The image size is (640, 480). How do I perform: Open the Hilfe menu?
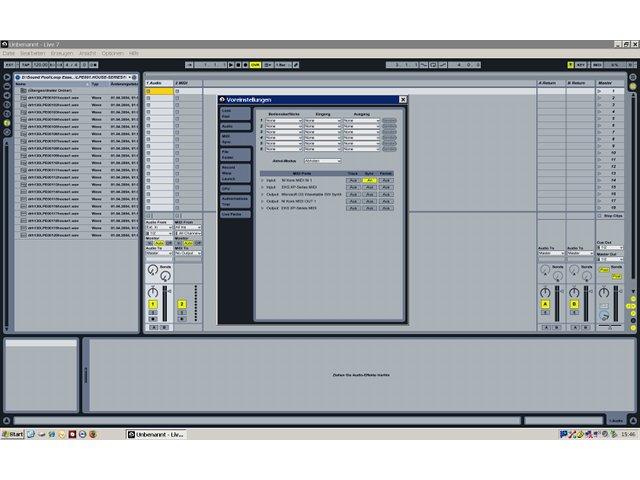pyautogui.click(x=134, y=53)
